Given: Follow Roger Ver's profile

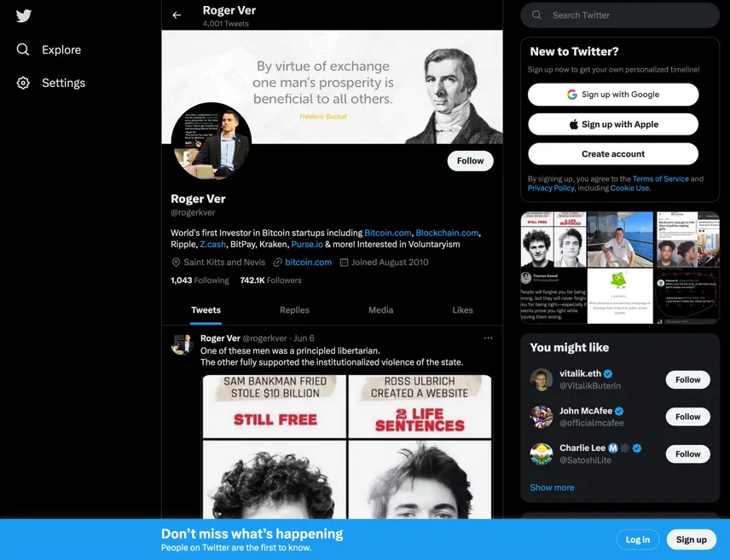Looking at the screenshot, I should click(x=470, y=160).
